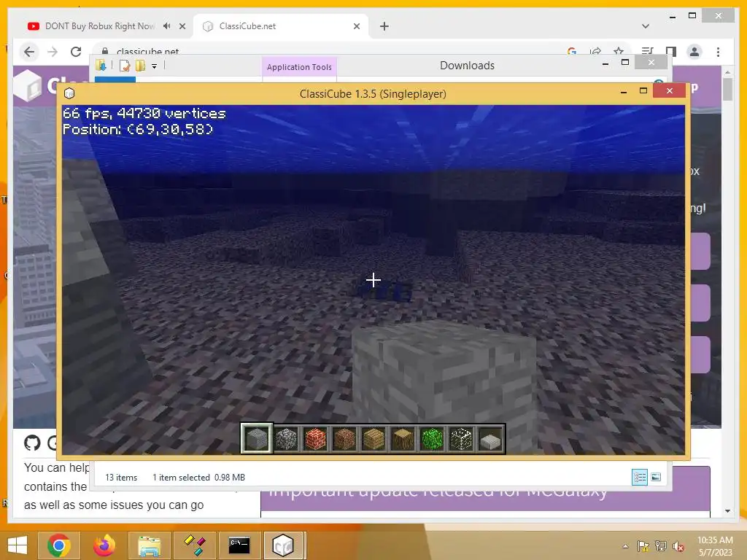Select the wooden planks block in hotbar
This screenshot has width=747, height=560.
373,438
